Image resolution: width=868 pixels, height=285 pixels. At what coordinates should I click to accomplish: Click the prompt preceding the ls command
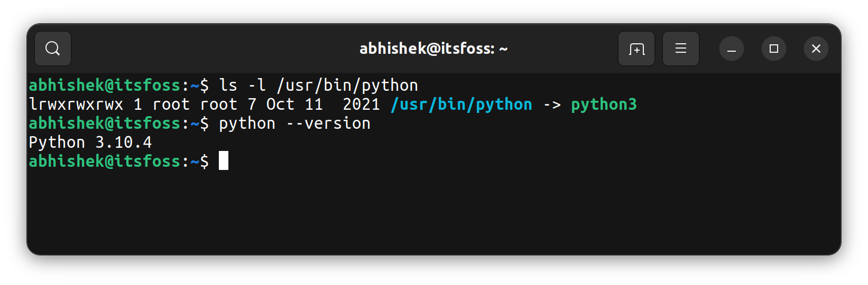point(118,85)
